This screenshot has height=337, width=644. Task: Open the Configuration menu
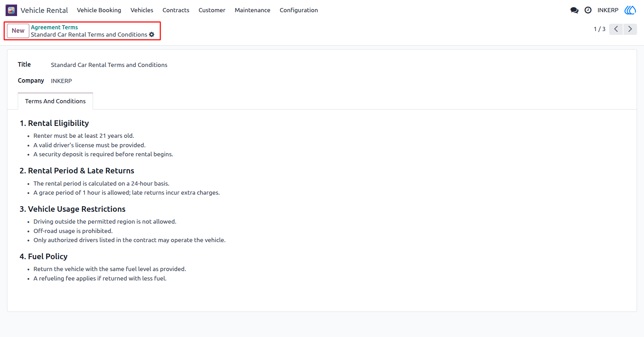pyautogui.click(x=299, y=10)
